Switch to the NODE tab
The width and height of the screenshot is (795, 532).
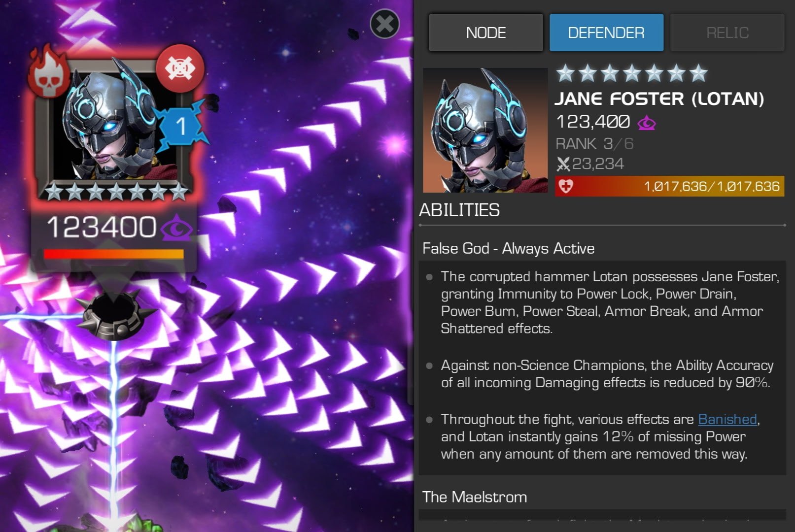coord(485,33)
